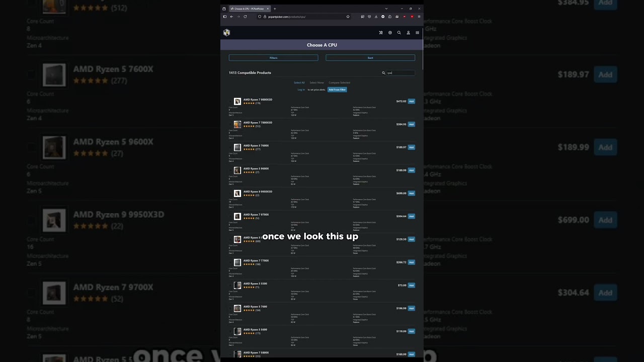Check the AMD Ryzen 9 9950X3D checkbox

click(x=231, y=194)
